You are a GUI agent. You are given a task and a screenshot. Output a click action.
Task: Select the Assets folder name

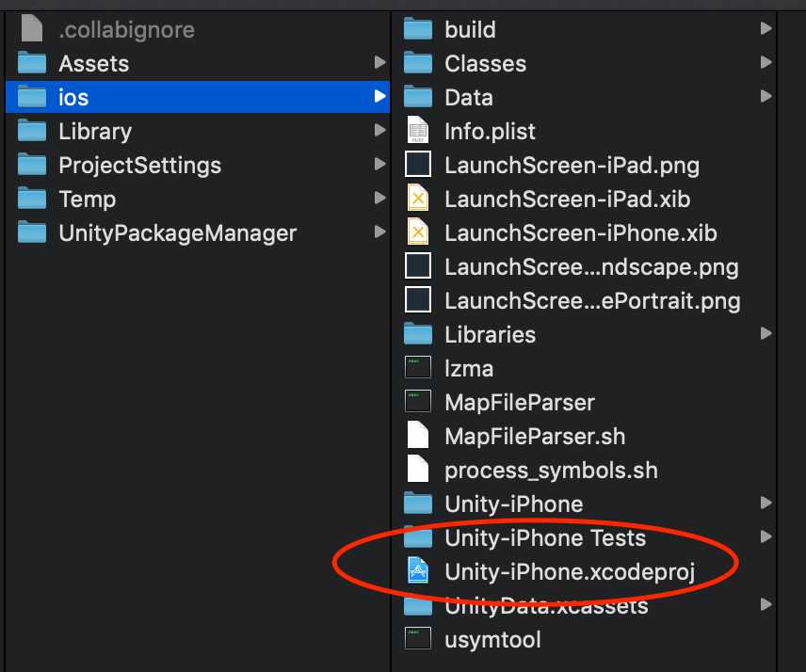pyautogui.click(x=93, y=64)
